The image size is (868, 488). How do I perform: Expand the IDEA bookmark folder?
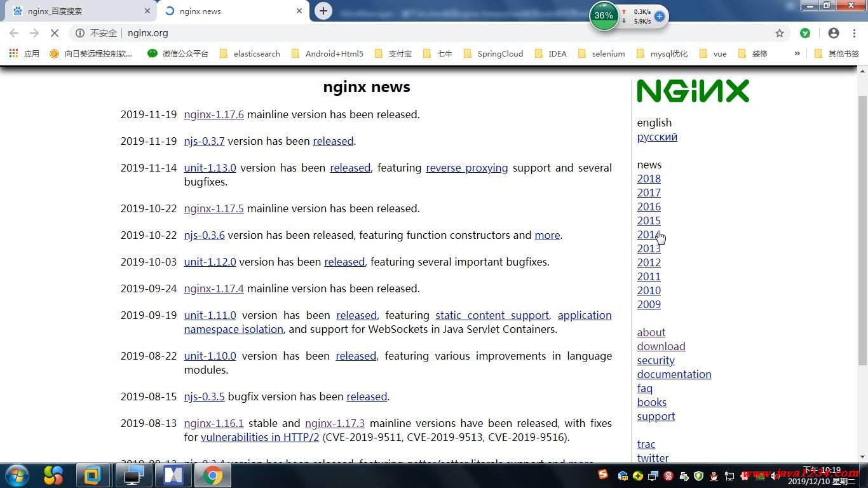click(550, 53)
